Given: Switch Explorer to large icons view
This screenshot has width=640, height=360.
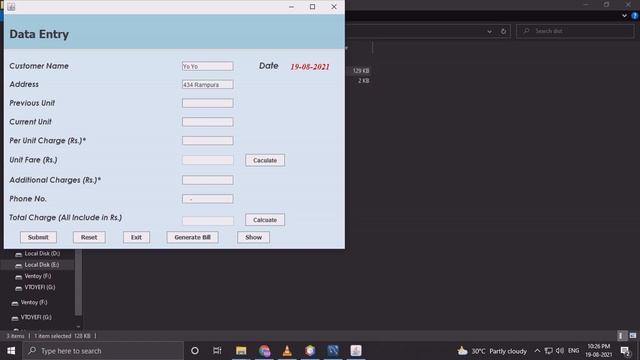Looking at the screenshot, I should tap(633, 336).
